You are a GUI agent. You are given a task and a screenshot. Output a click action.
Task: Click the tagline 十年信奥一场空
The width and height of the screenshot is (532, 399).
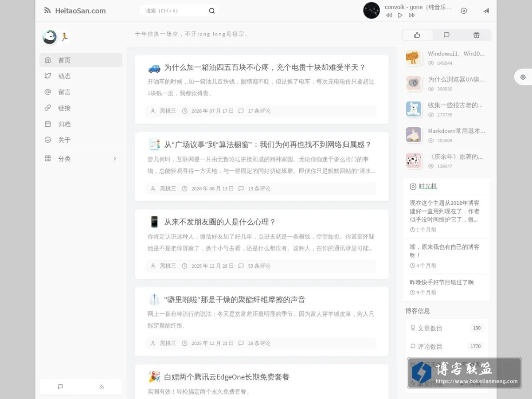(x=192, y=34)
